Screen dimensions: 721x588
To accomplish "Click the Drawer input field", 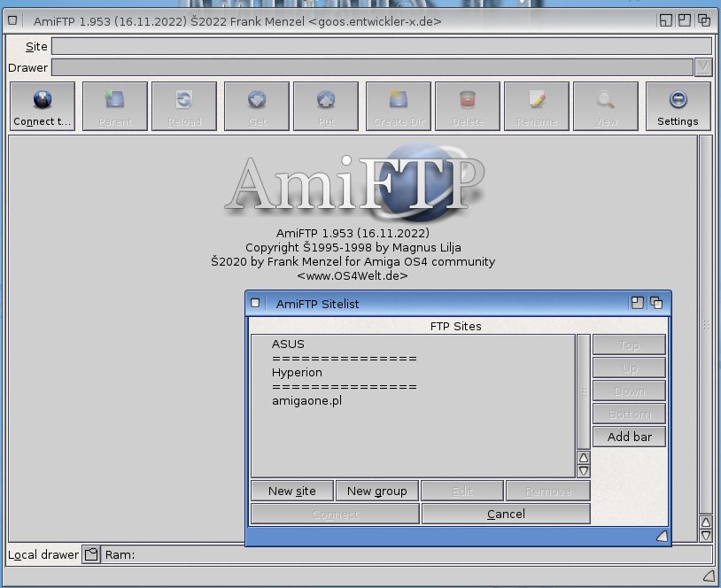I will point(372,67).
